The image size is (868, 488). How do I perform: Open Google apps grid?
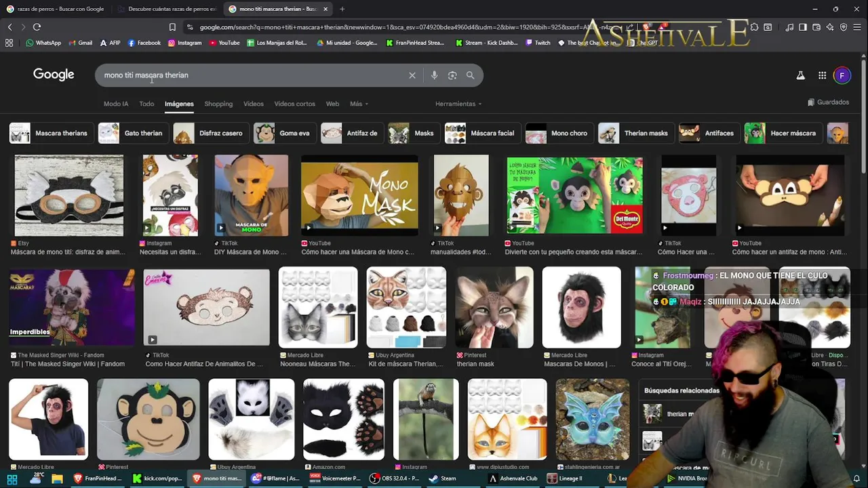pos(822,75)
